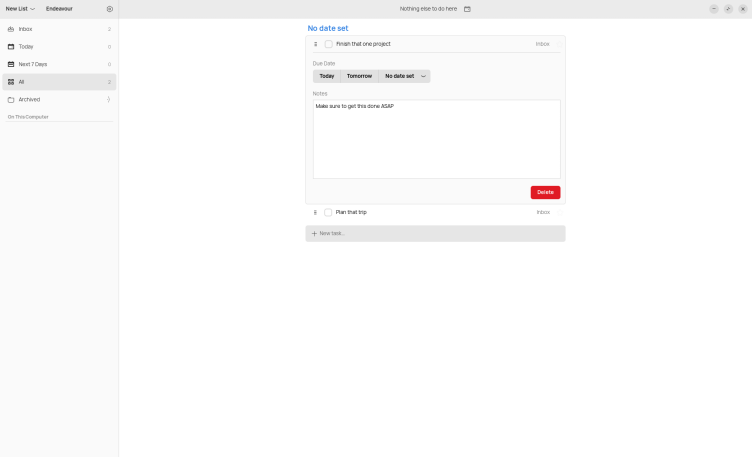Click the New task entry field

tap(435, 233)
